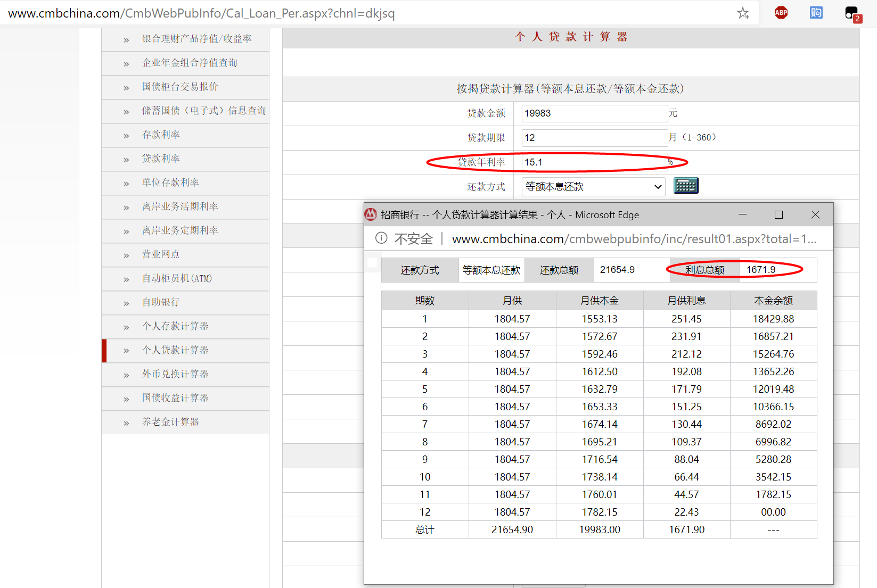Click the calculator icon button to compute
Viewport: 877px width, 588px height.
pos(686,186)
